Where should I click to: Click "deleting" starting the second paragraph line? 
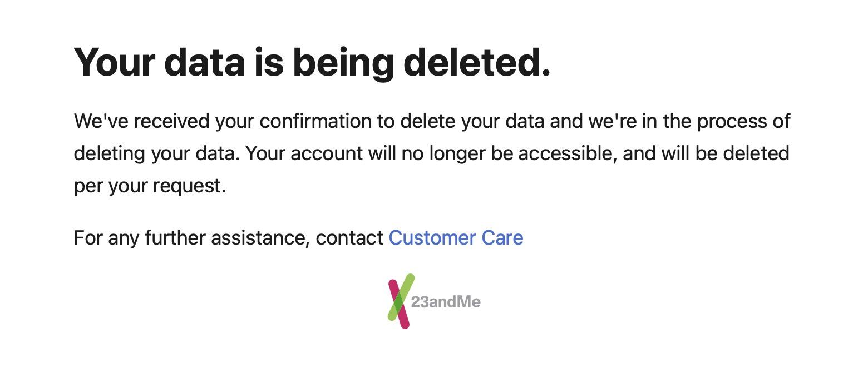(110, 154)
